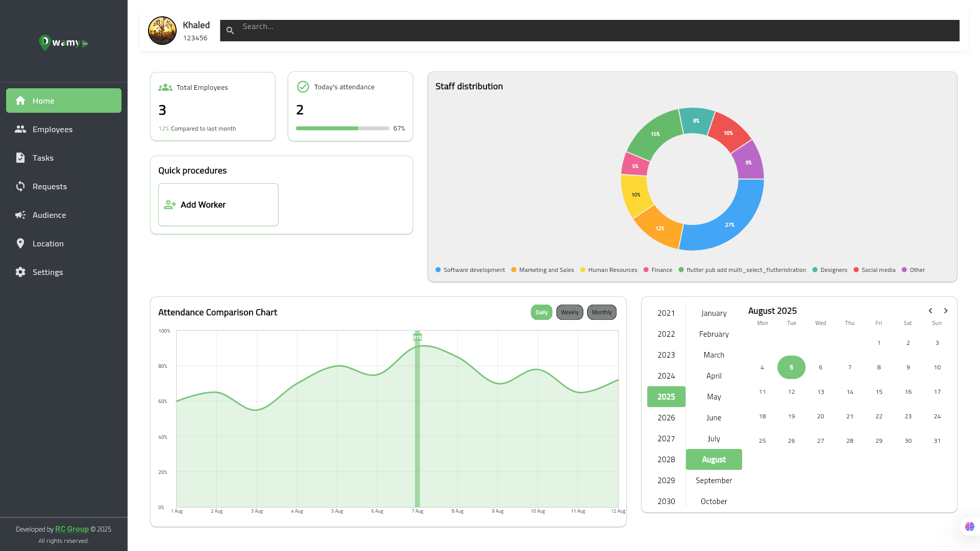The image size is (980, 551).
Task: Switch chart to Weekly view
Action: tap(570, 312)
